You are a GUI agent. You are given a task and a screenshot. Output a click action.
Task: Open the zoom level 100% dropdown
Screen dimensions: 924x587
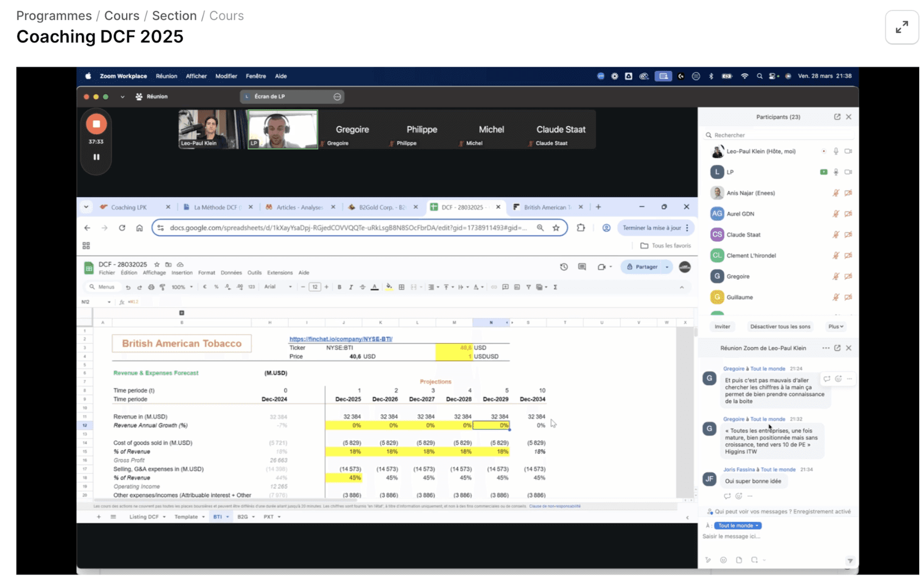pos(182,287)
